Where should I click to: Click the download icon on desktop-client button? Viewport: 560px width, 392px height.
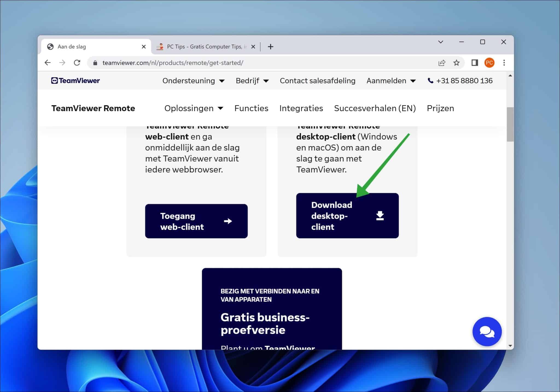pos(380,216)
